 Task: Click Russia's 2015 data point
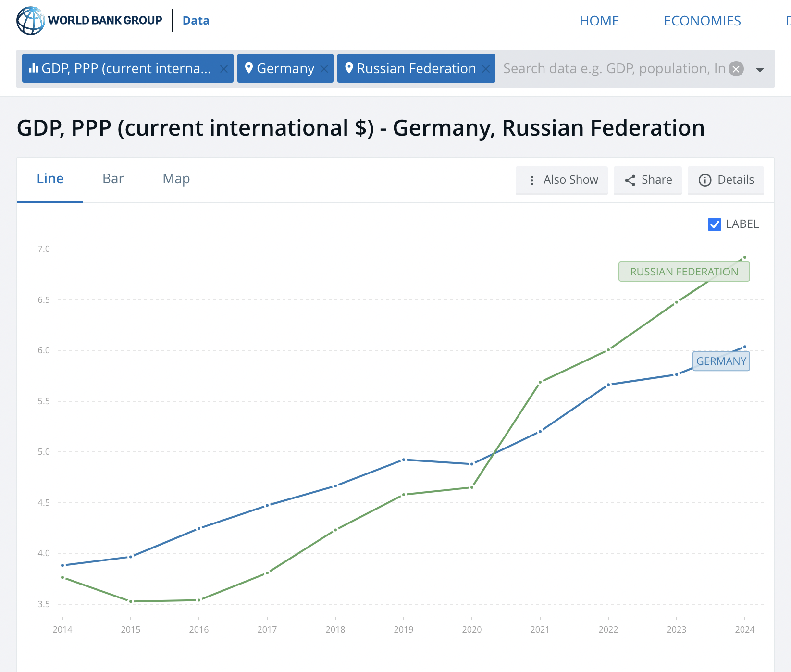131,601
